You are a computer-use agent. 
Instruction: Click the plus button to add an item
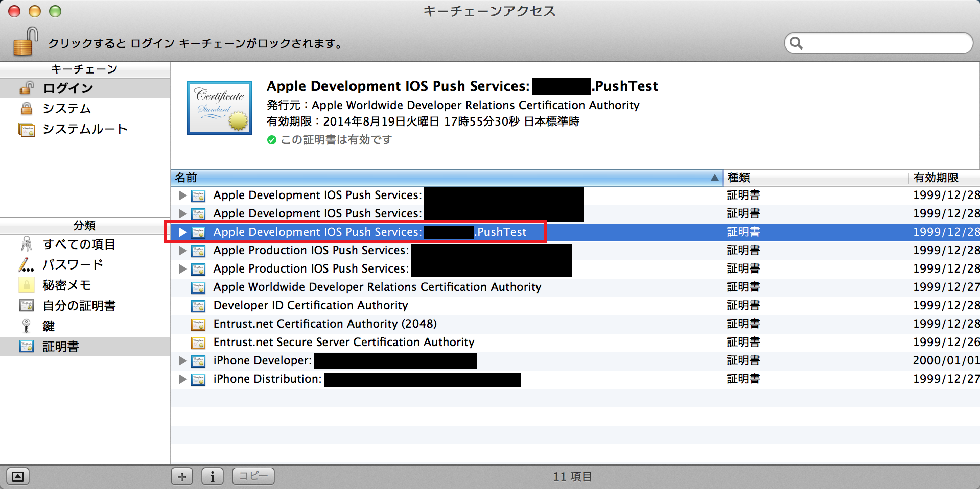pyautogui.click(x=182, y=476)
